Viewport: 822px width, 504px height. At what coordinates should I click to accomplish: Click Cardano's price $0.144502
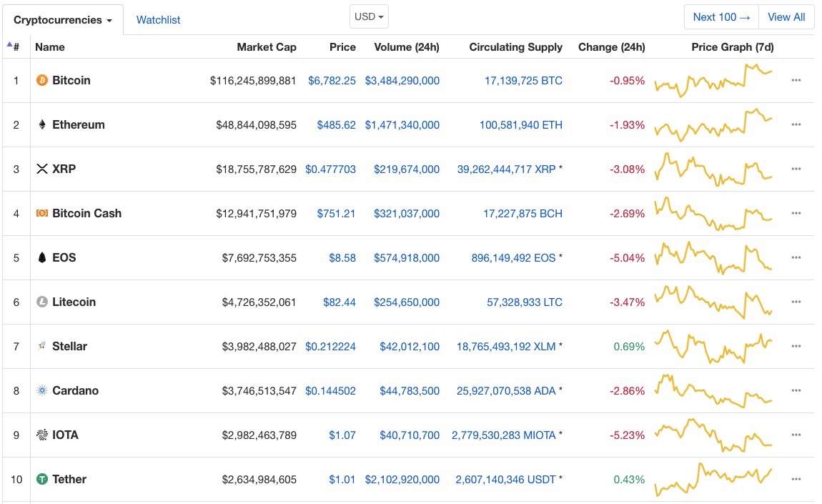(x=331, y=391)
